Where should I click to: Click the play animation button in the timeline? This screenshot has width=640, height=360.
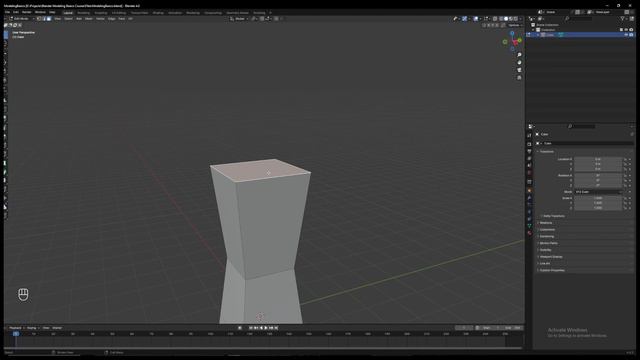266,328
